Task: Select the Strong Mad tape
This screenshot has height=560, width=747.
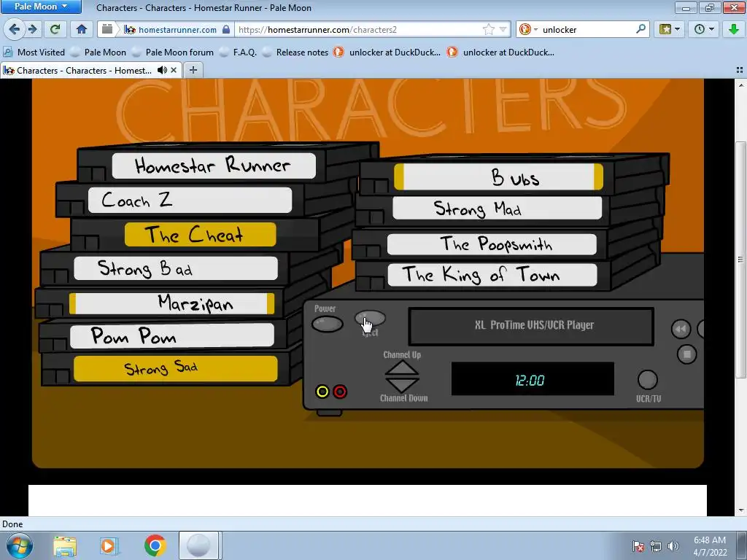Action: pyautogui.click(x=497, y=209)
